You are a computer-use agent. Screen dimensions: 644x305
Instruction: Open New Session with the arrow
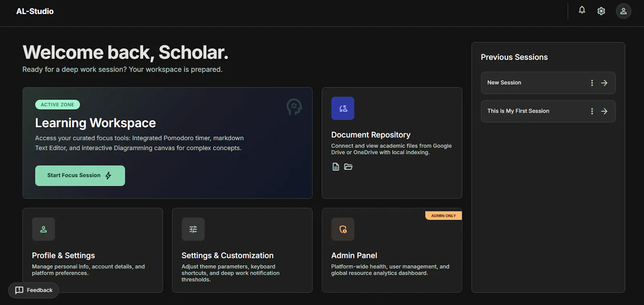coord(604,83)
